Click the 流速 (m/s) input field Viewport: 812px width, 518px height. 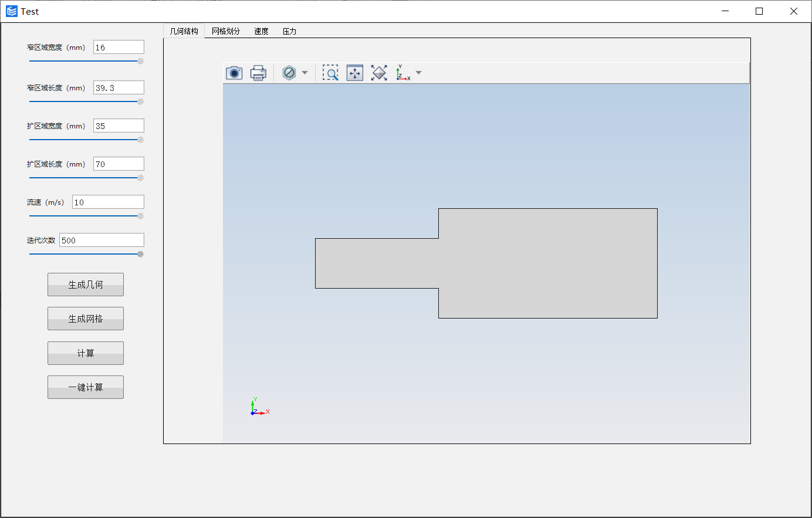108,202
